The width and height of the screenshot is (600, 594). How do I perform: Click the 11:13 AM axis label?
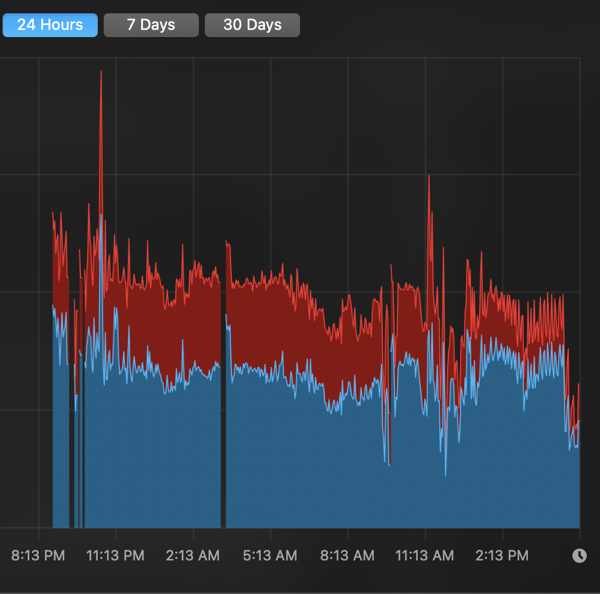(425, 555)
